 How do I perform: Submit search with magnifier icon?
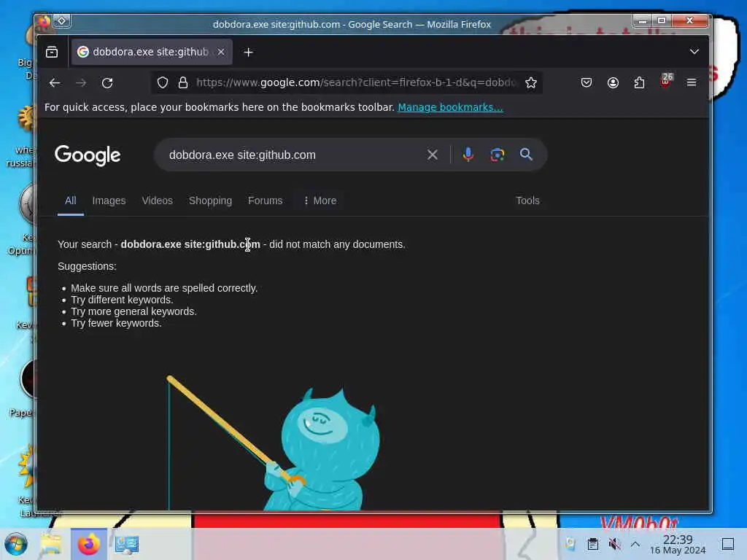(x=526, y=155)
